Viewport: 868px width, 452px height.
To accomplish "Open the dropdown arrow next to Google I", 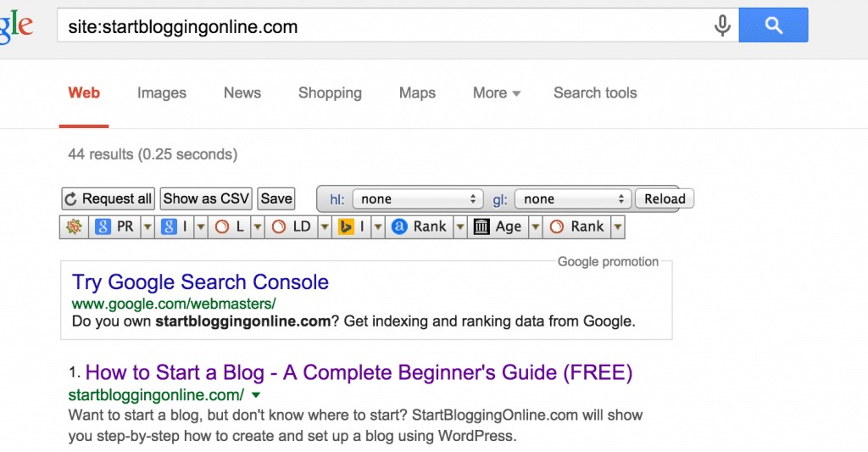I will (x=200, y=227).
